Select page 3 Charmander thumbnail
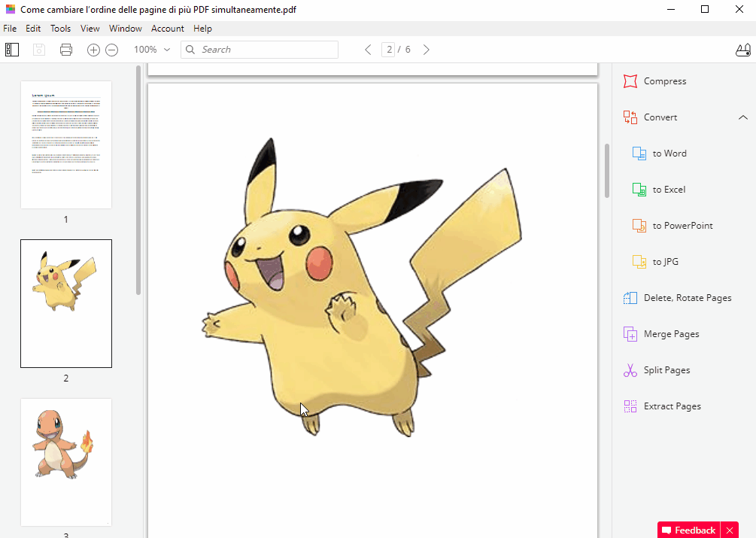Screen dimensions: 756x538 (x=66, y=462)
